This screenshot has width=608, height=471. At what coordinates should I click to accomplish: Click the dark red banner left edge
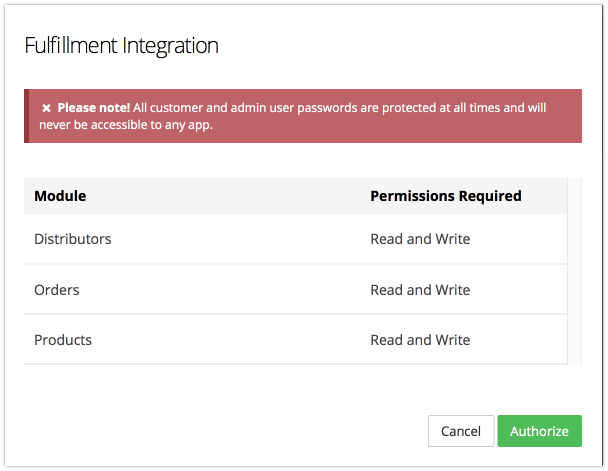(26, 116)
